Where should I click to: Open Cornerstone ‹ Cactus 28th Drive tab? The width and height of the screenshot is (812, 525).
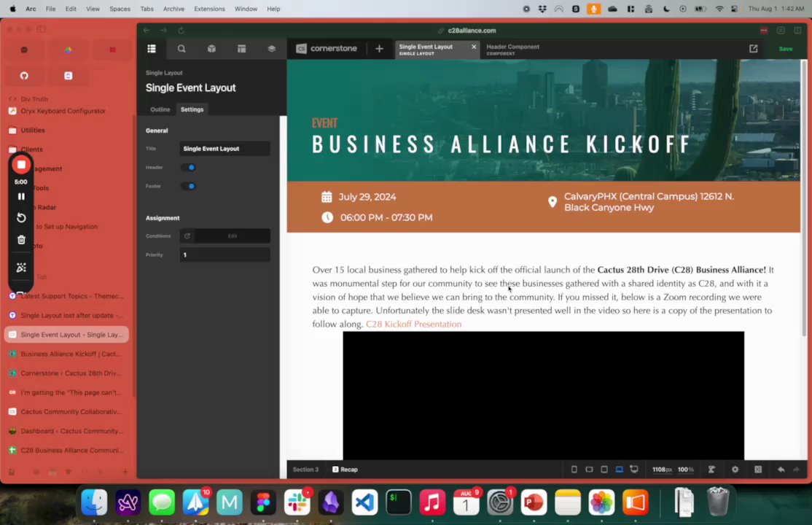pos(67,373)
